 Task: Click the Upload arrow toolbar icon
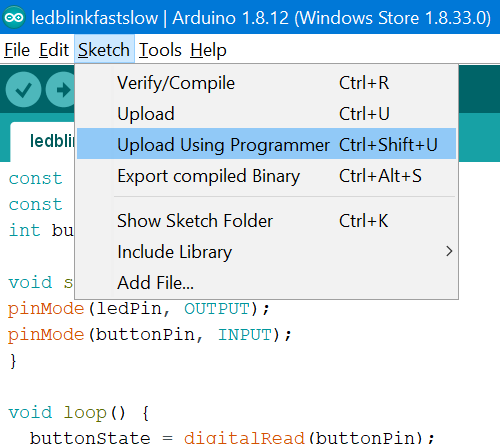60,89
